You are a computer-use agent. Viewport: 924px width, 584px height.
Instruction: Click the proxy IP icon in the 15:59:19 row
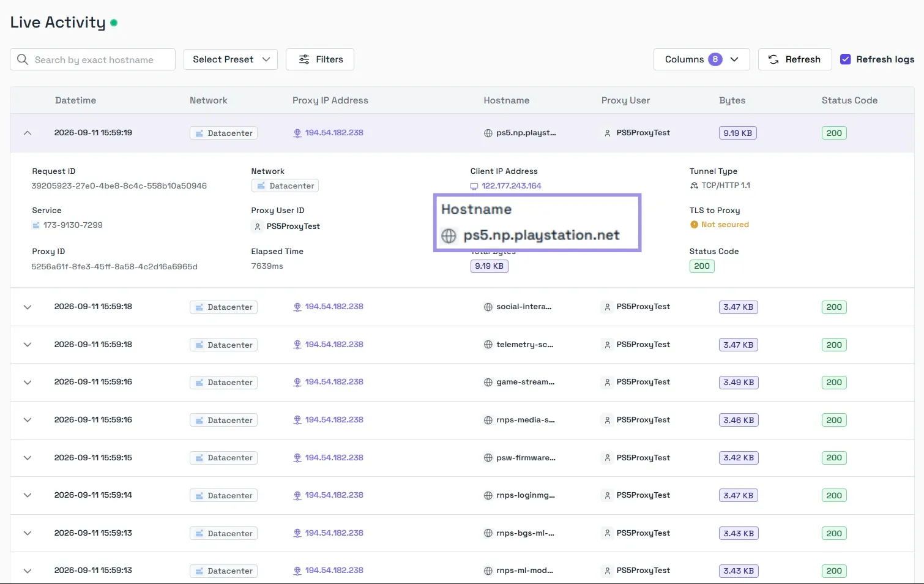point(297,133)
